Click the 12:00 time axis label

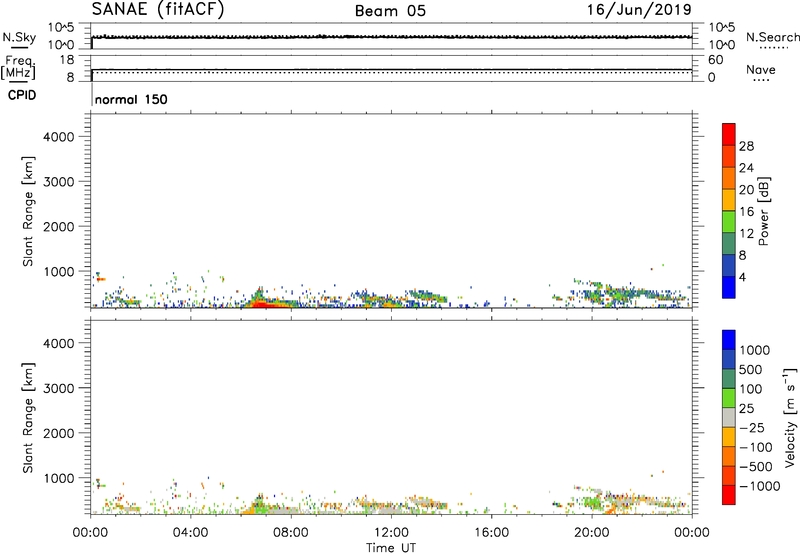(x=391, y=533)
